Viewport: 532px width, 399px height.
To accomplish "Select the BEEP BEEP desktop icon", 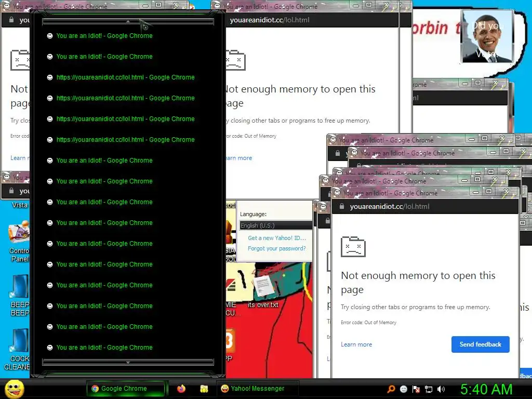I will click(19, 296).
